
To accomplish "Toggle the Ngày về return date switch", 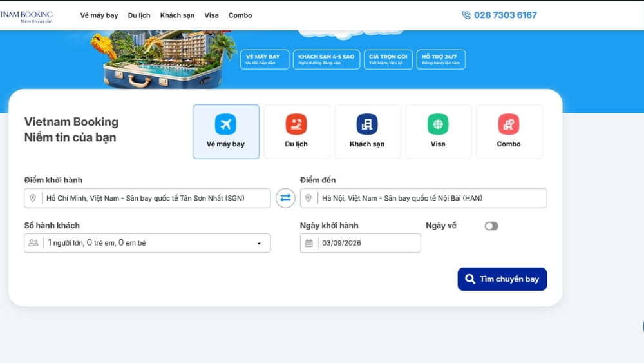I will [491, 226].
